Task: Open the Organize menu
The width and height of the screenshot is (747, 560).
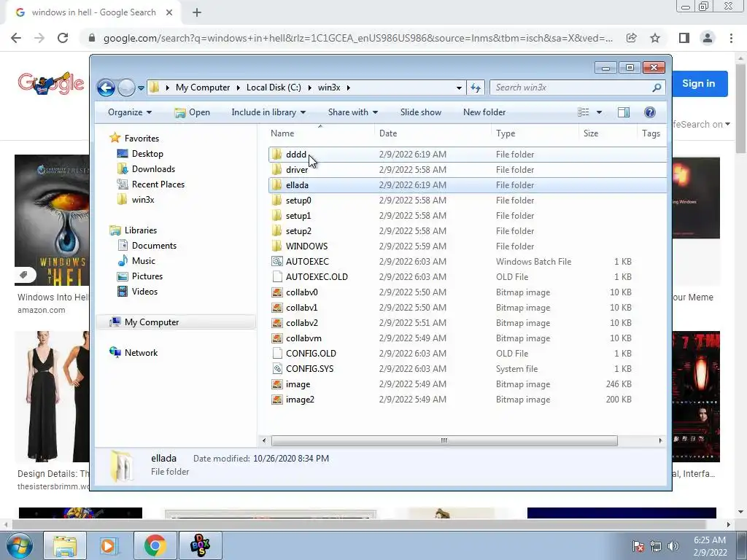Action: click(x=130, y=112)
